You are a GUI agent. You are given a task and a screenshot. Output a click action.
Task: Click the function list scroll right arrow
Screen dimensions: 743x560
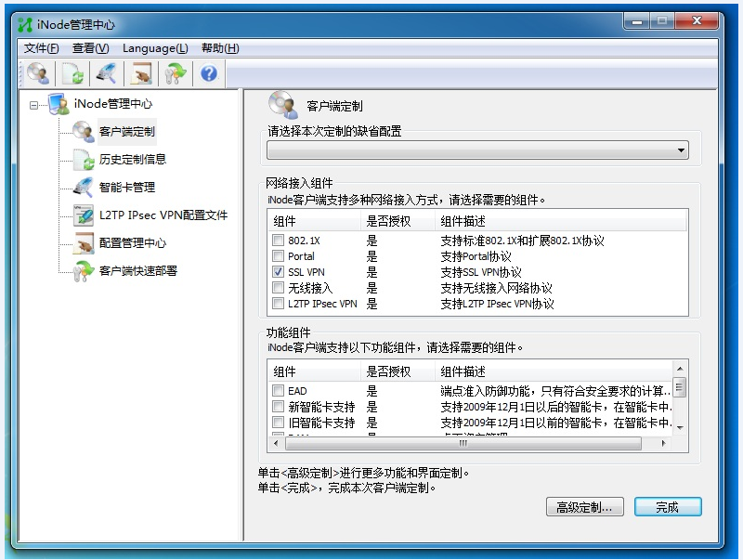663,444
